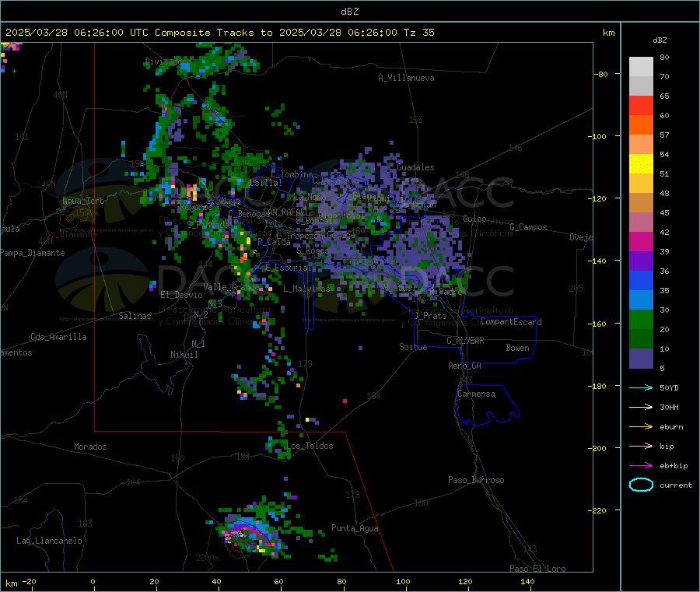Screen dimensions: 700x592
Task: Click the 'Soitue' map label
Action: click(x=413, y=347)
